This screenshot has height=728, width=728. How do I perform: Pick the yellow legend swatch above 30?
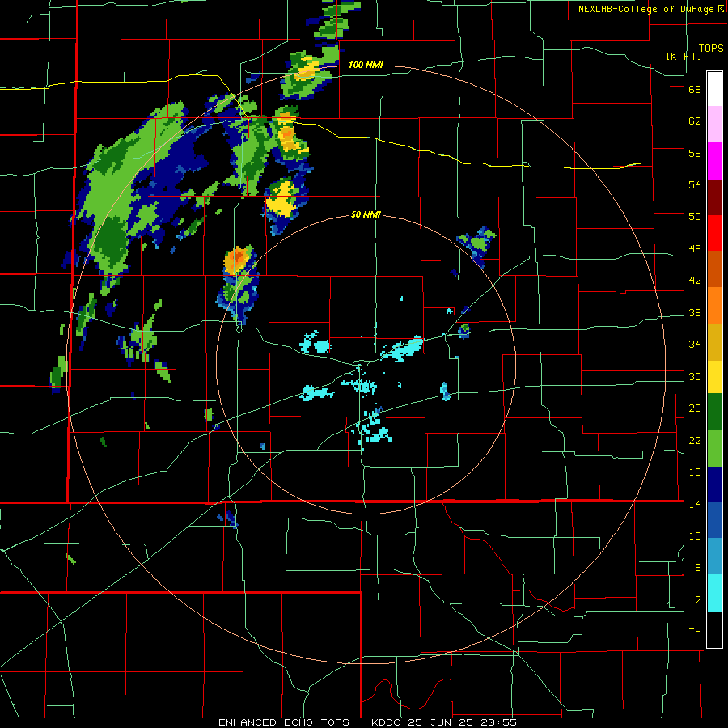[714, 377]
